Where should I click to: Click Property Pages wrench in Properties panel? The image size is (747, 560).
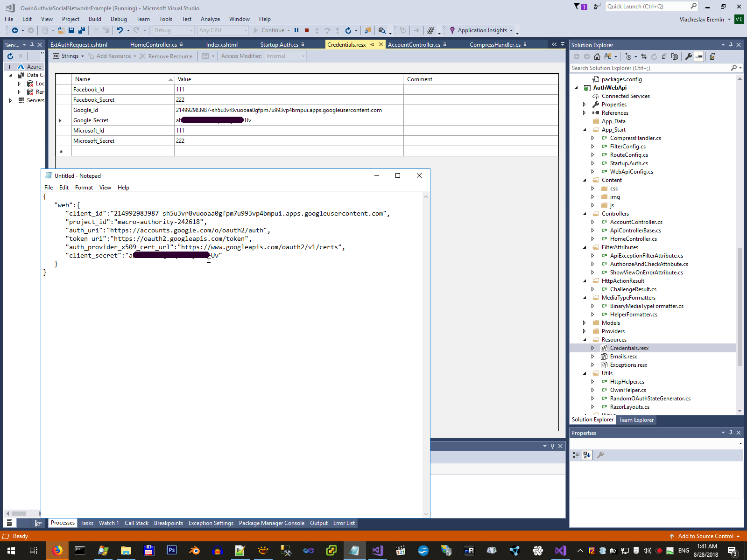coord(600,455)
